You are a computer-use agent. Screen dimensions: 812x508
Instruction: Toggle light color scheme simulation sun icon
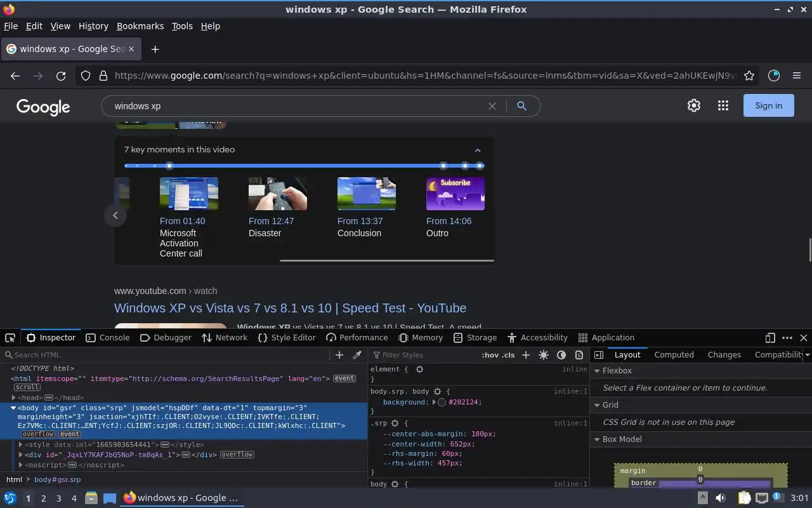pos(544,355)
